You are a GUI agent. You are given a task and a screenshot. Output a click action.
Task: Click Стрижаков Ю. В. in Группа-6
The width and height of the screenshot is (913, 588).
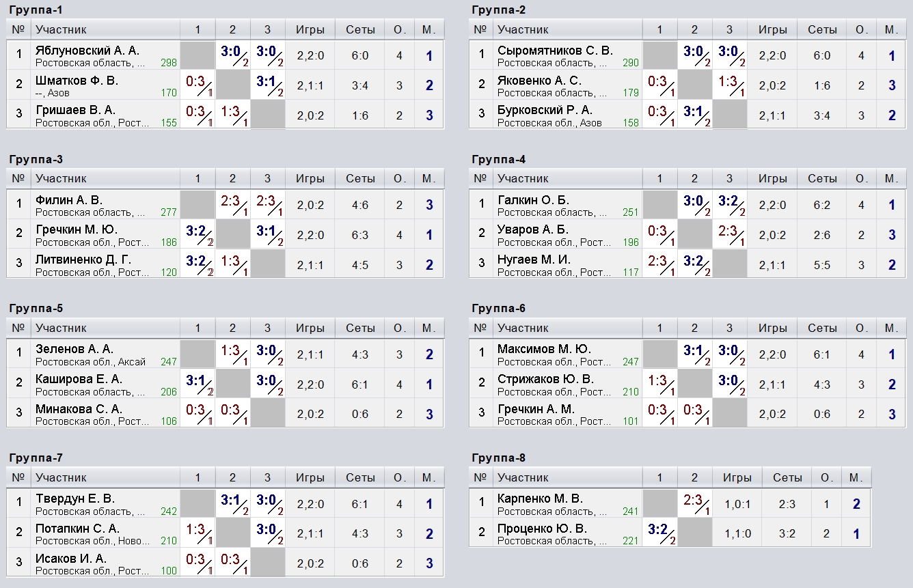[545, 379]
